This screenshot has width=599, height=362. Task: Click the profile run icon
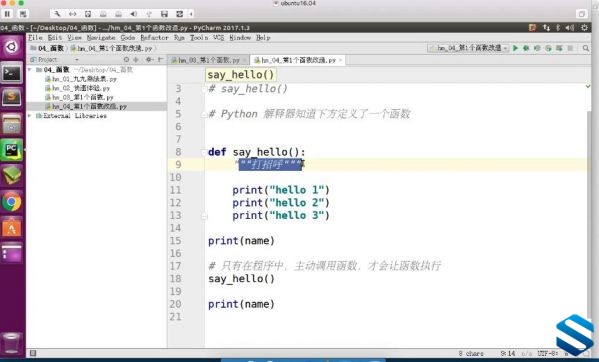(x=548, y=48)
